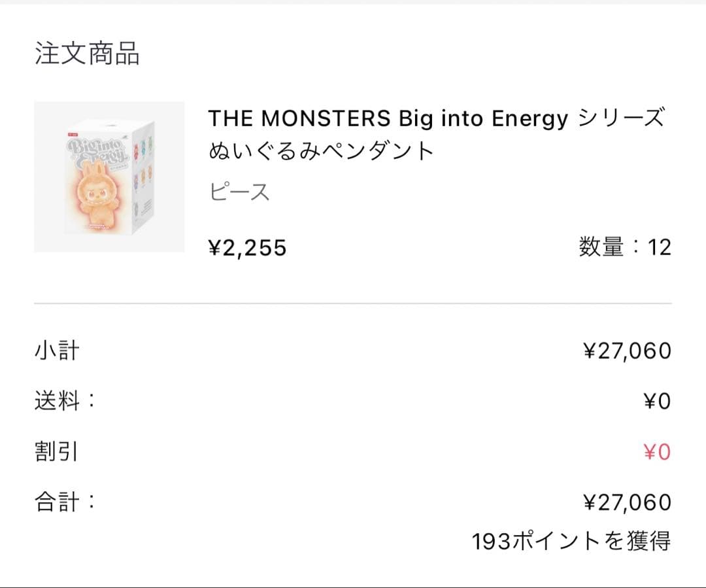
Task: Tap the ぬいぐるみペンダント product name line
Action: point(321,152)
